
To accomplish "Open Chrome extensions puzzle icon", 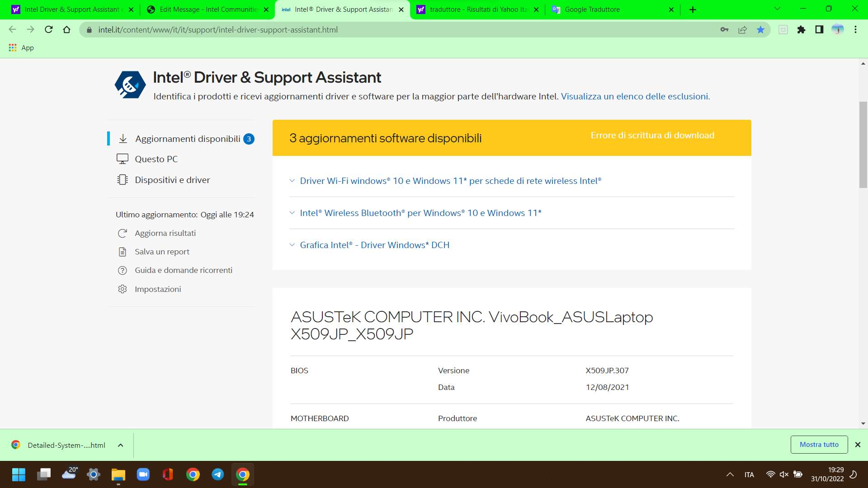I will 801,30.
